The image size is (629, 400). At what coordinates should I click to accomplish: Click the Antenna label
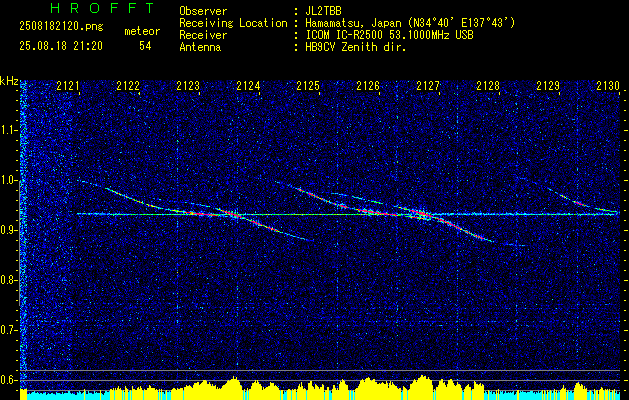coord(200,47)
